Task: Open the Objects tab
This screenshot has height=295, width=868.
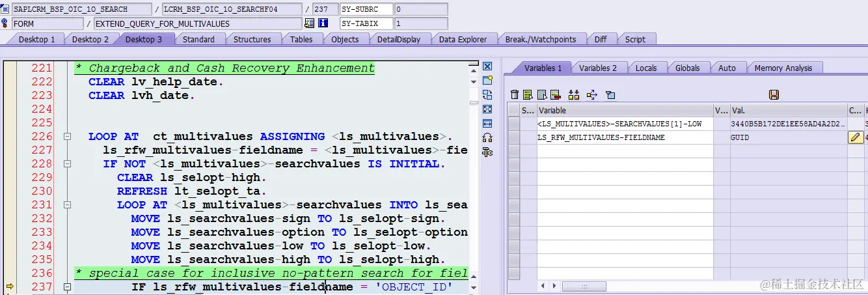Action: point(345,39)
